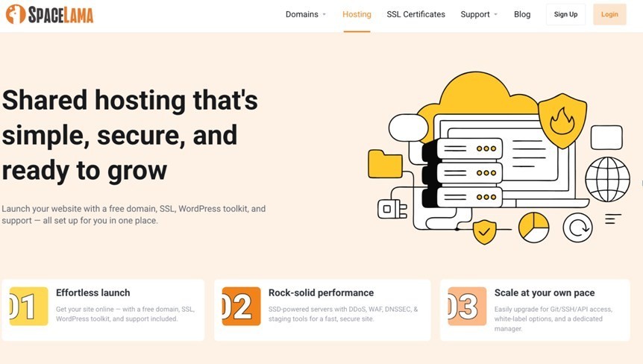Open the SSL Certificates page
Viewport: 643px width, 364px height.
(415, 14)
